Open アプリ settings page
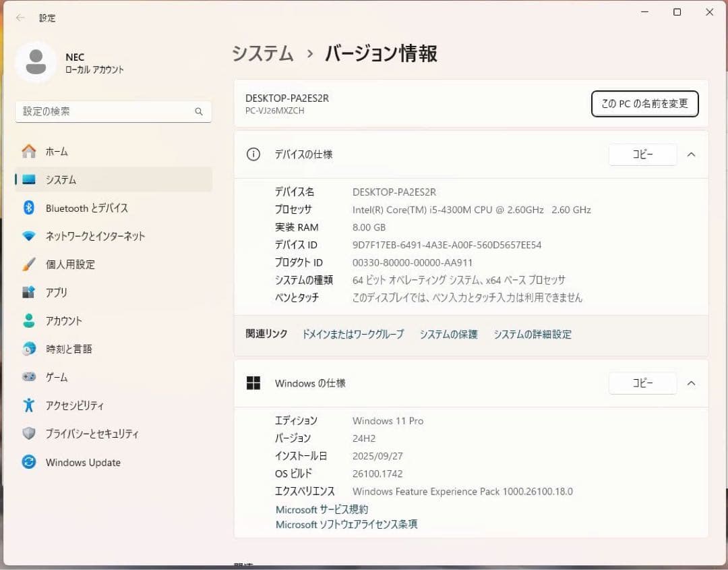The height and width of the screenshot is (570, 728). pos(113,292)
